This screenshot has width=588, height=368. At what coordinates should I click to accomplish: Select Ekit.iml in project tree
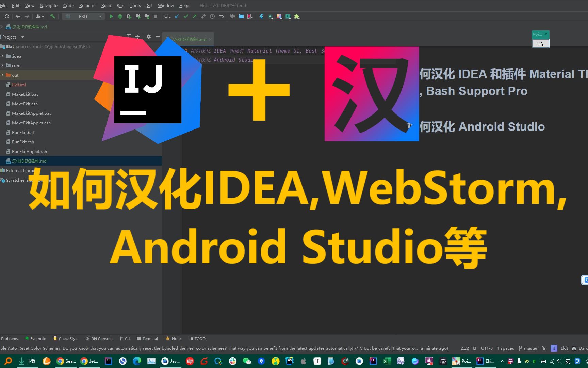tap(19, 85)
